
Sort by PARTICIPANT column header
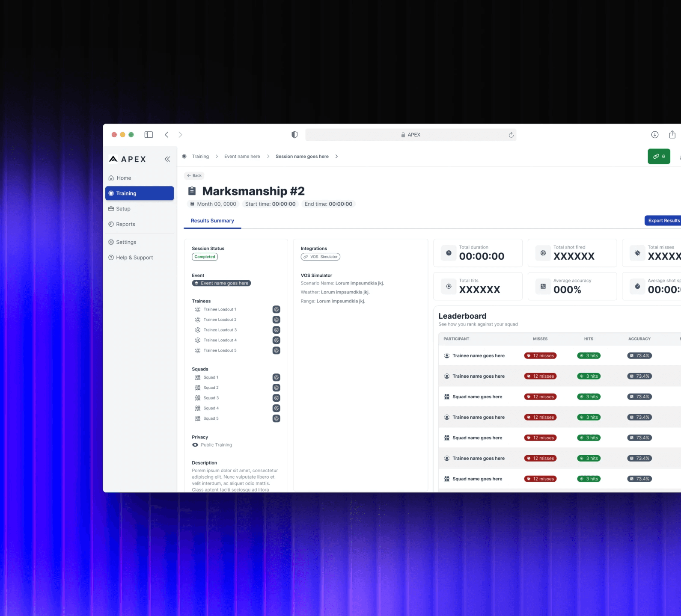456,339
